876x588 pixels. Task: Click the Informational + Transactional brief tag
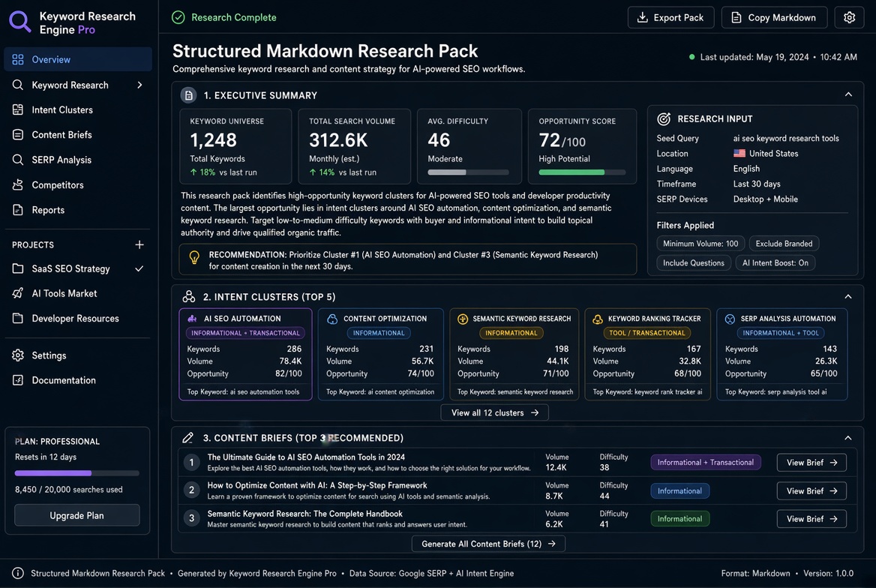click(705, 462)
